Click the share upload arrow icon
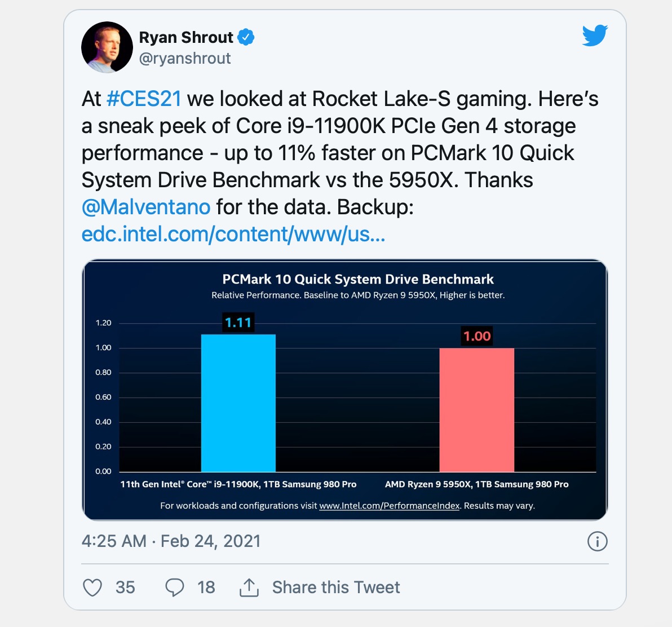 pos(249,587)
